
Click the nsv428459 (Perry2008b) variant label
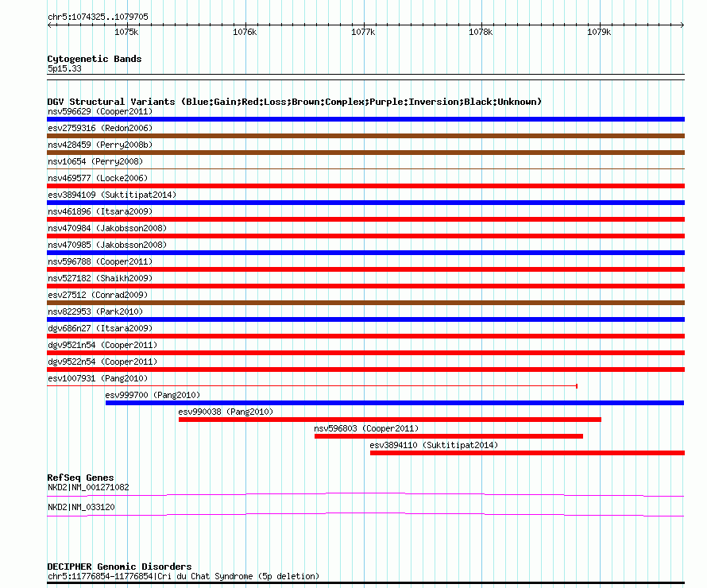(99, 145)
